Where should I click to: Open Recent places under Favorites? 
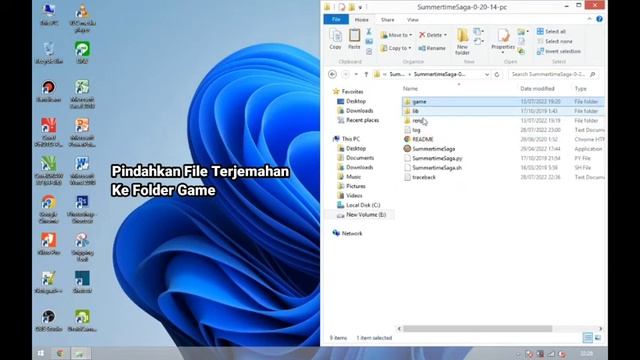coord(358,120)
